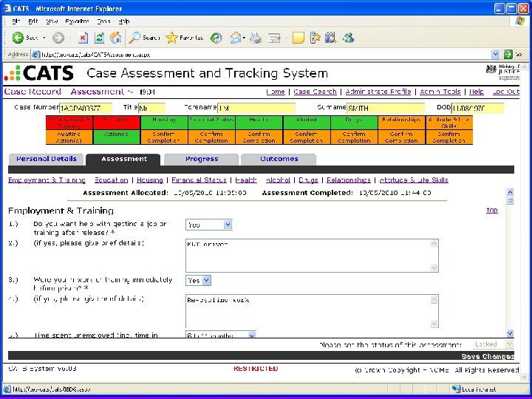Click the Ministry of Justice crest logo
Viewport: 532px width, 399px height.
(491, 69)
